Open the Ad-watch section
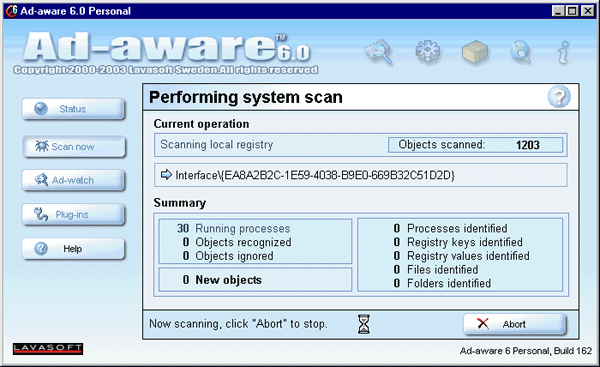The image size is (600, 367). [73, 180]
